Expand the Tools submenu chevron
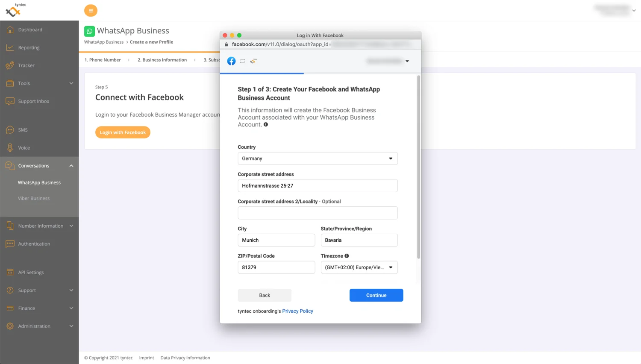Screen dimensions: 641x364 (x=71, y=83)
